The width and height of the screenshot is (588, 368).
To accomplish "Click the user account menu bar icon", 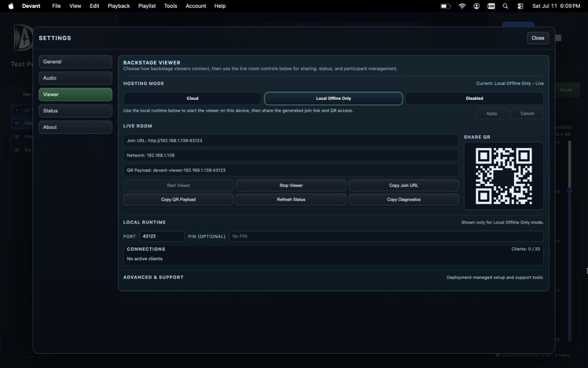I will (477, 6).
